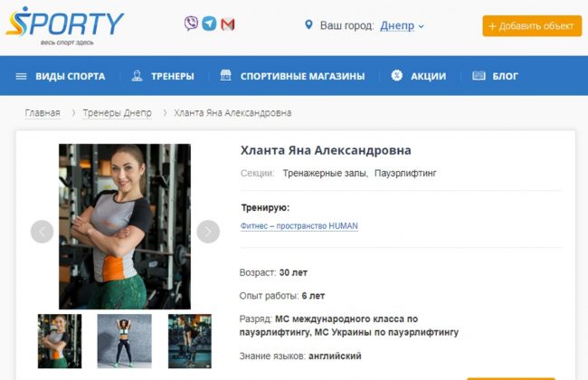The width and height of the screenshot is (588, 380).
Task: Open the Telegram contact icon
Action: pos(209,24)
